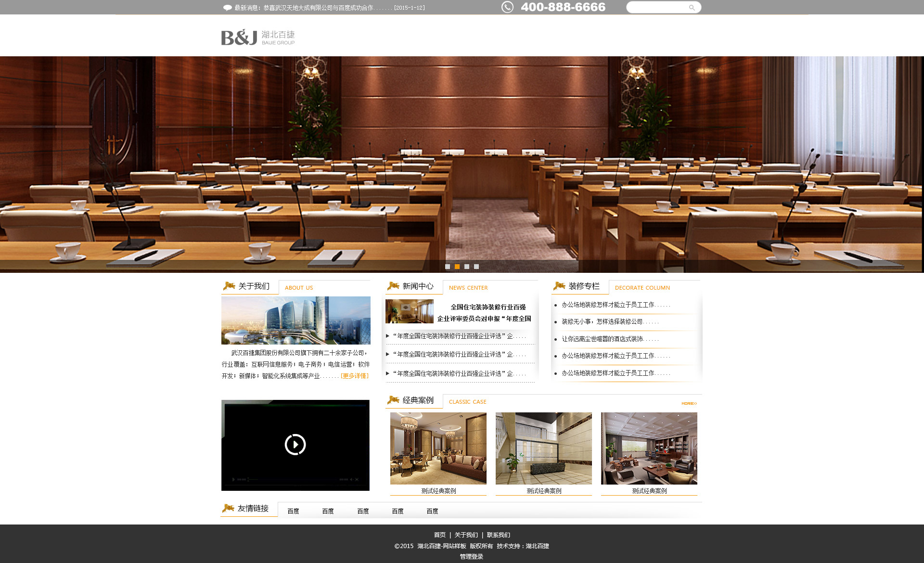Open the 装修专栏 Decorate Column heading
The height and width of the screenshot is (563, 924).
584,286
